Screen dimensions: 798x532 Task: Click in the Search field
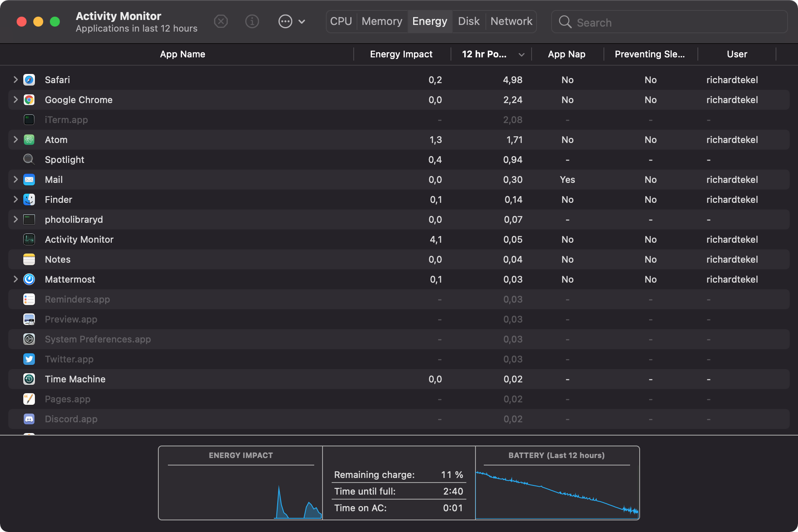pos(669,22)
